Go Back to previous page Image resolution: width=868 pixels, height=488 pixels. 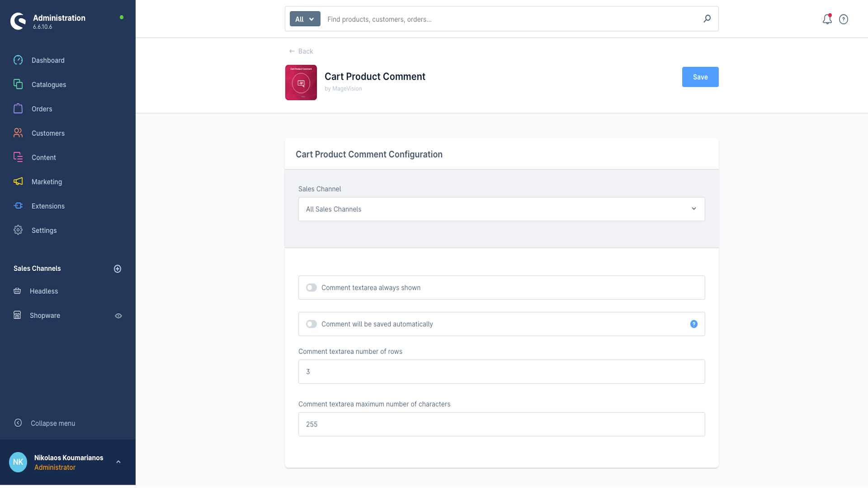tap(302, 52)
